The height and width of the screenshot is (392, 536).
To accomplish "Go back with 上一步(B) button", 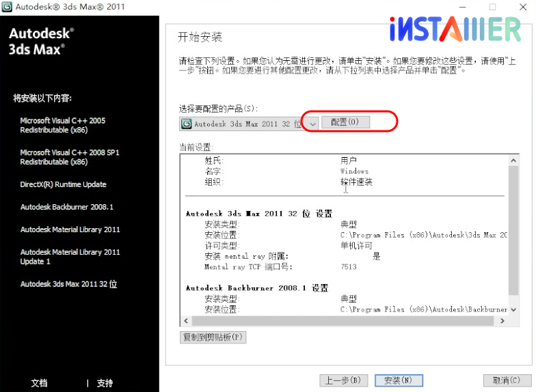I will [343, 380].
